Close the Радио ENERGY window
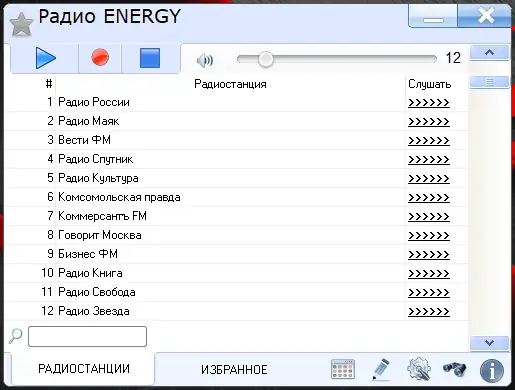Viewport: 515px width, 390px height. (485, 16)
